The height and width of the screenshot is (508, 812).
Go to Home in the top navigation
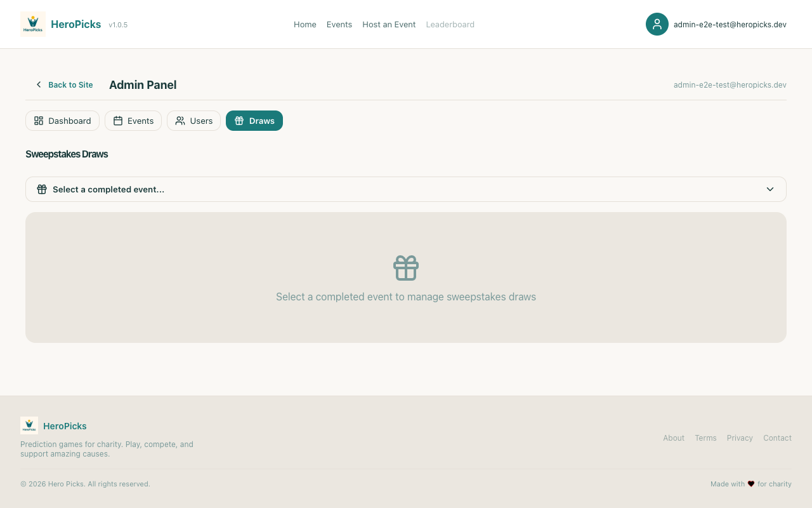(304, 24)
